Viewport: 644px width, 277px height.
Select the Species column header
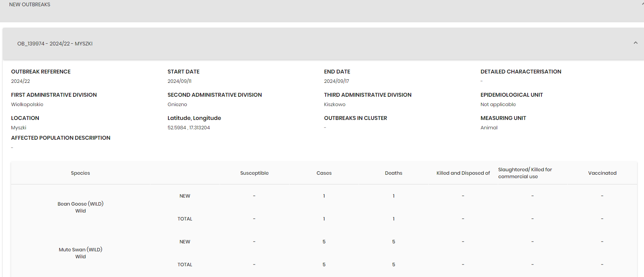click(x=80, y=173)
